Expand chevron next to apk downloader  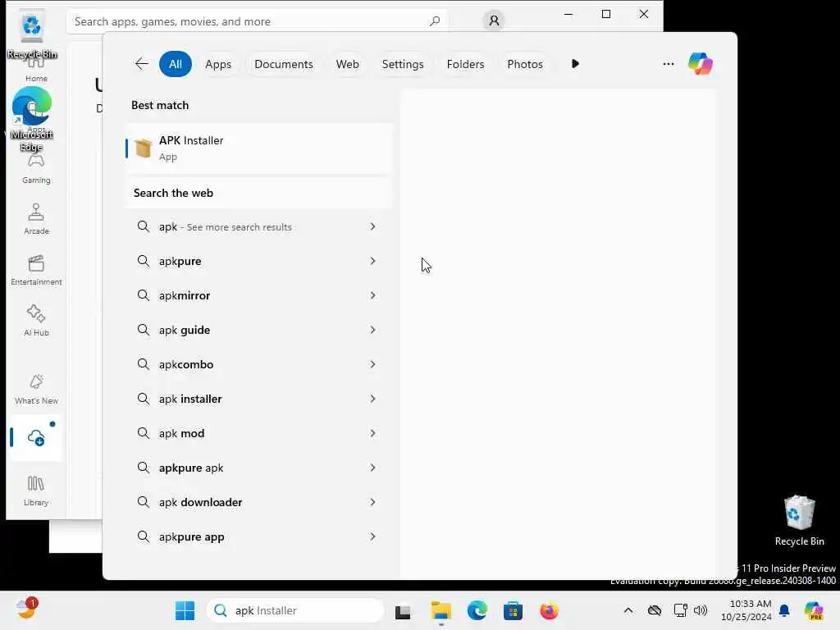click(372, 502)
